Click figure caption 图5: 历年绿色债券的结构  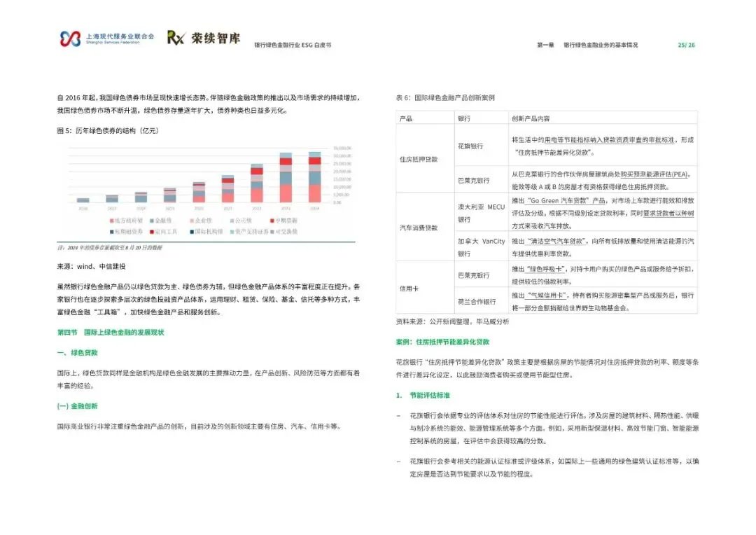coord(108,131)
